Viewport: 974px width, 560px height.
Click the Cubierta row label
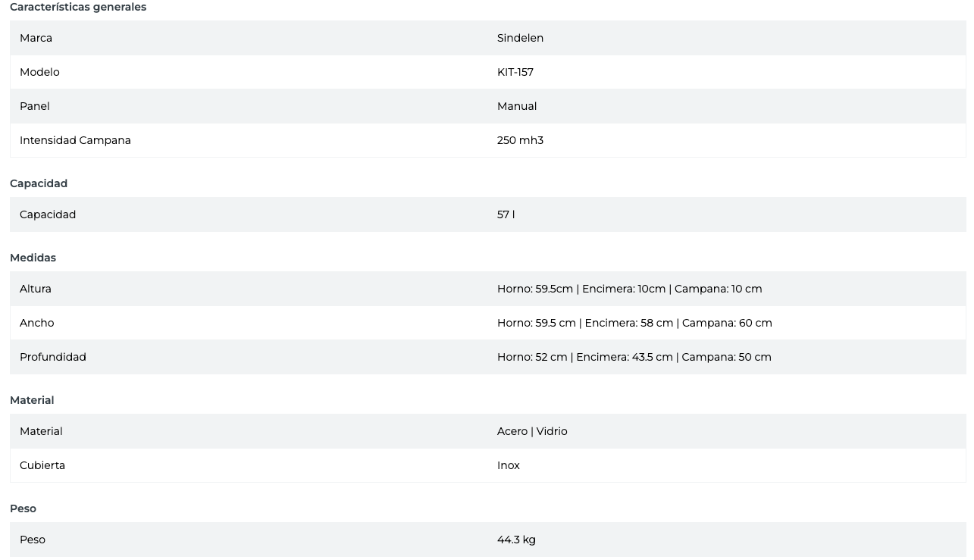coord(42,465)
